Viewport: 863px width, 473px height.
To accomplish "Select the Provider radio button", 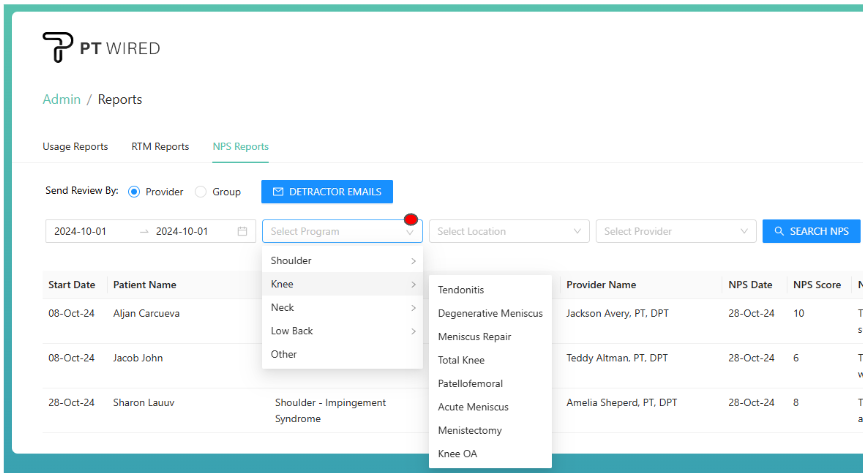I will tap(135, 191).
